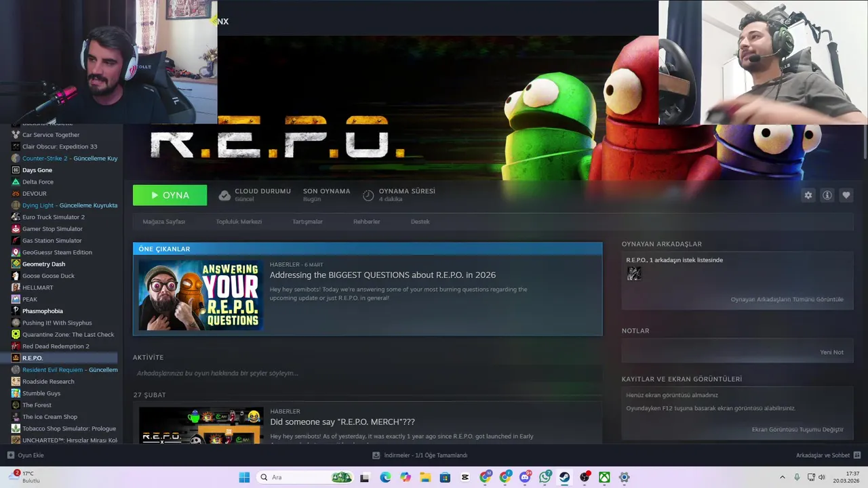Viewport: 868px width, 488px height.
Task: Click Ekran Görüntüsü Tuşumu Değiştir link
Action: point(797,430)
